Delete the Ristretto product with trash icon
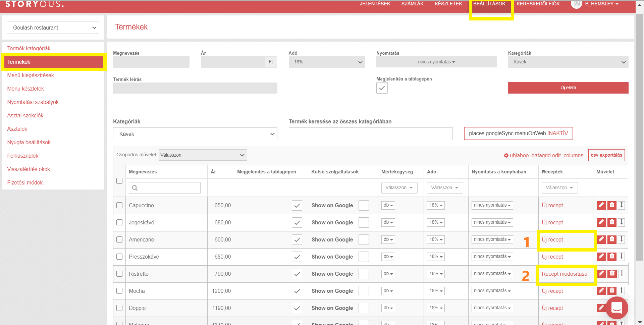Viewport: 644px width, 325px height. [x=612, y=274]
